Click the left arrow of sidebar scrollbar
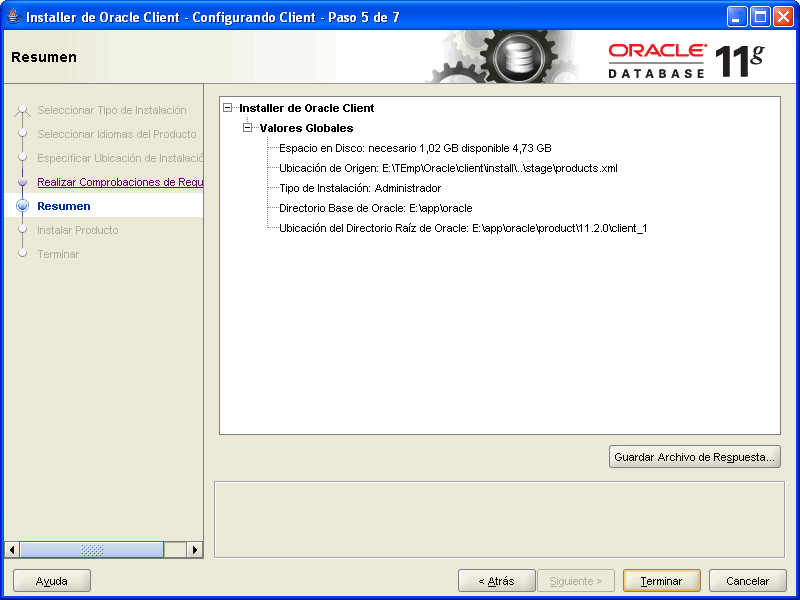The height and width of the screenshot is (600, 800). (12, 549)
